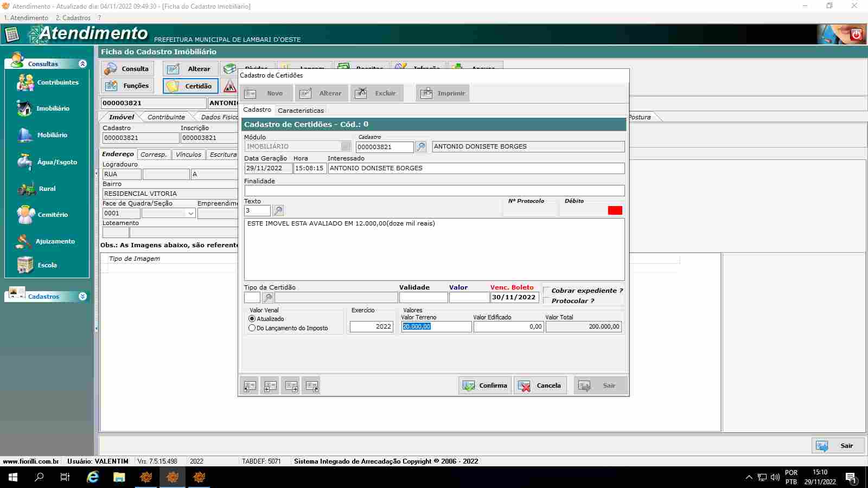Open the Água/Esgoto faucet icon
Image resolution: width=868 pixels, height=488 pixels.
pos(24,162)
